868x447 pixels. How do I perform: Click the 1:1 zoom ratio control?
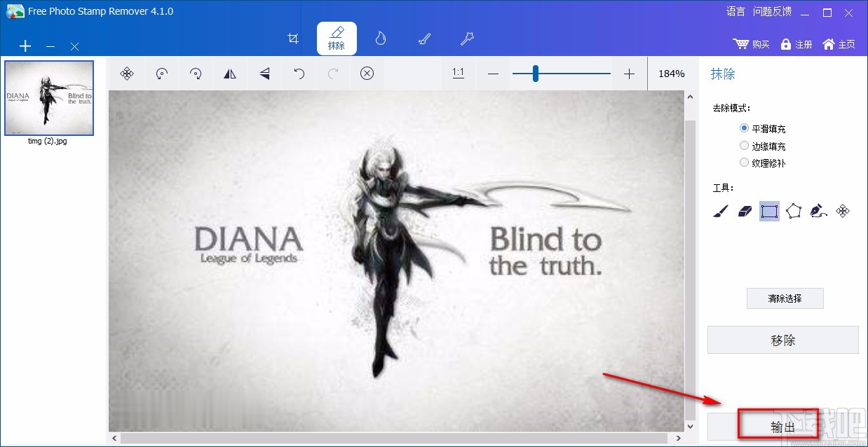458,73
